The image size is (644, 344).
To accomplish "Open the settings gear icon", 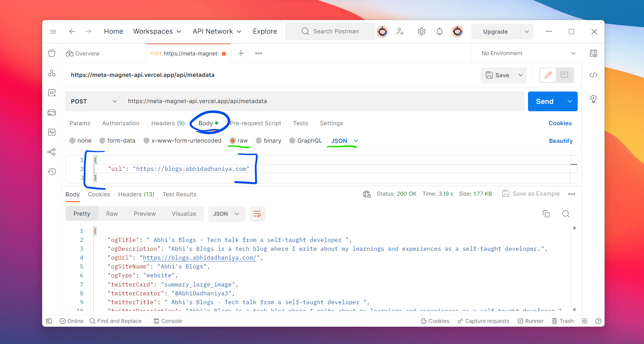I will point(422,32).
